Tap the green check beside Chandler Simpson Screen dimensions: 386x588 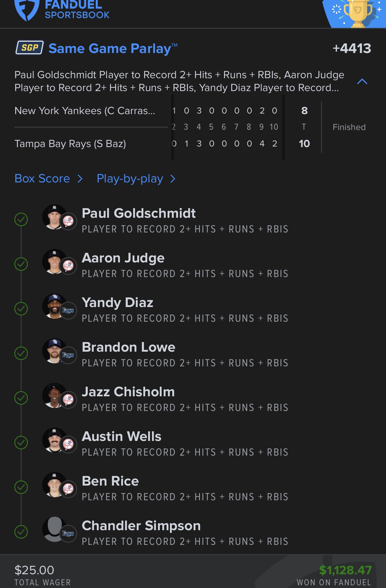pos(21,532)
